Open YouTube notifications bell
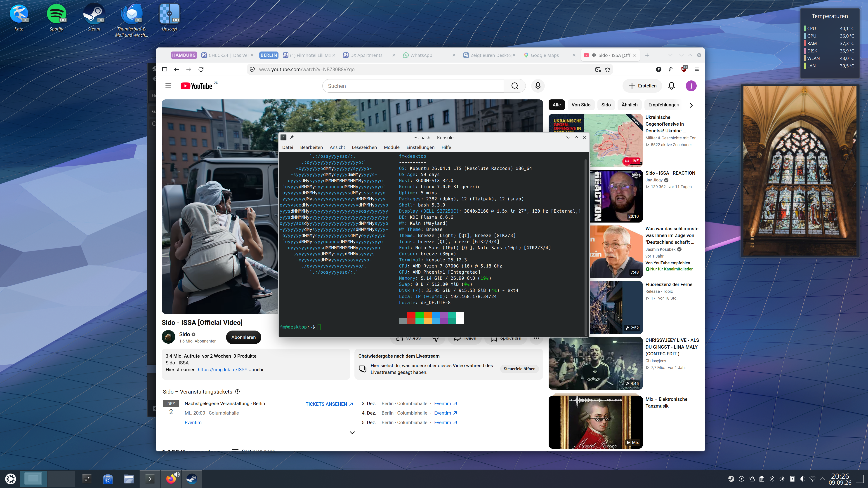This screenshot has width=868, height=488. 672,86
